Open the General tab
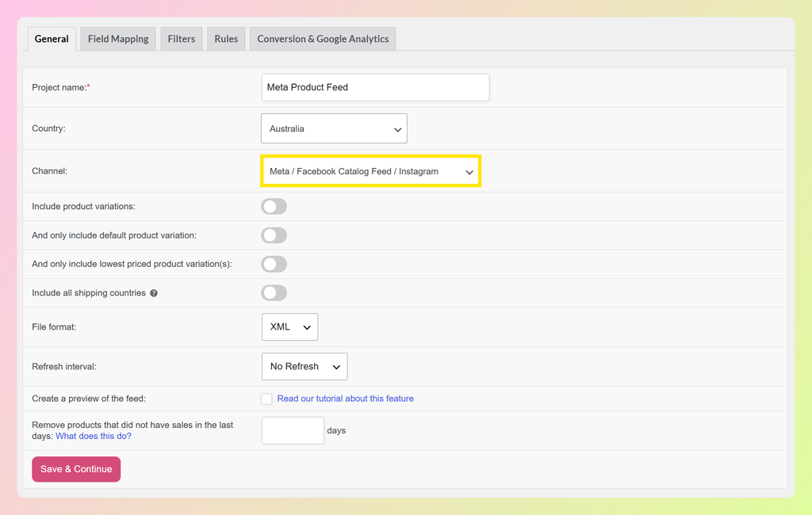The height and width of the screenshot is (515, 812). coord(52,39)
